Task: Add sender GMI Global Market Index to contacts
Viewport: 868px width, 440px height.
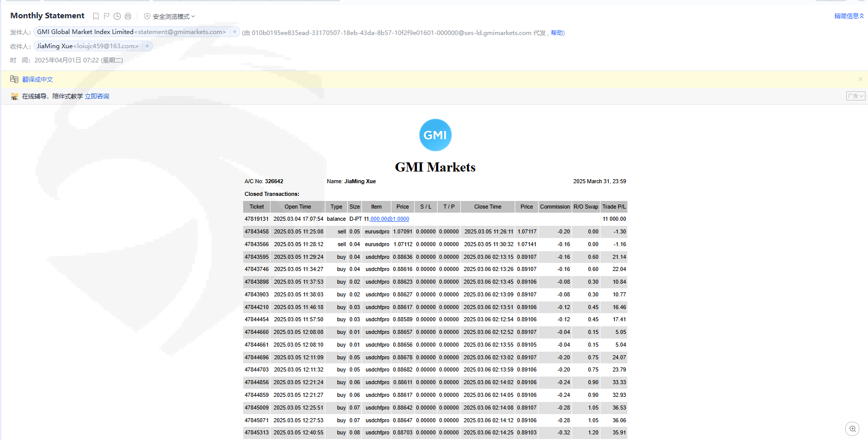Action: coord(235,32)
